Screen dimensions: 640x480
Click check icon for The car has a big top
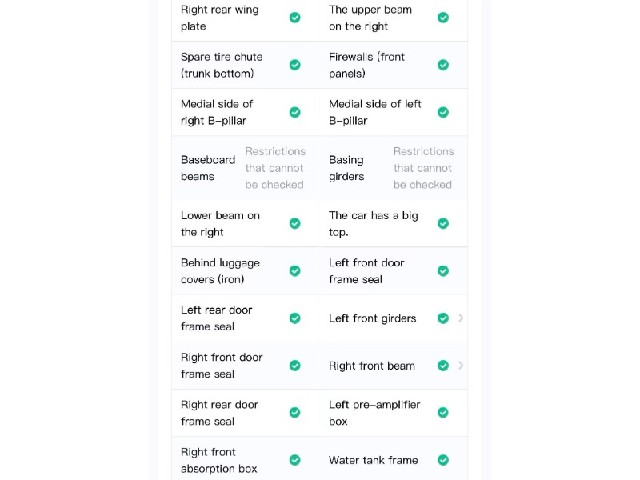tap(443, 224)
